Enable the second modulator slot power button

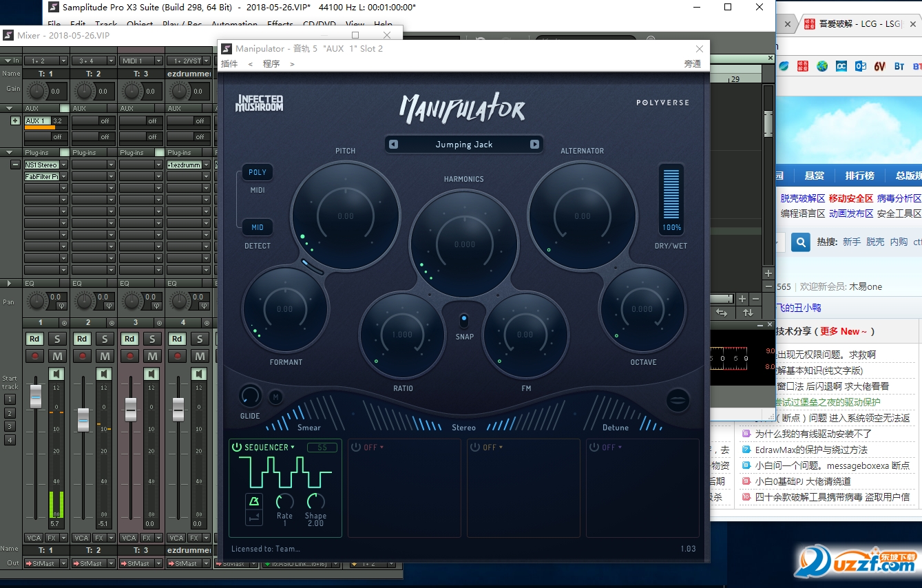(x=356, y=447)
